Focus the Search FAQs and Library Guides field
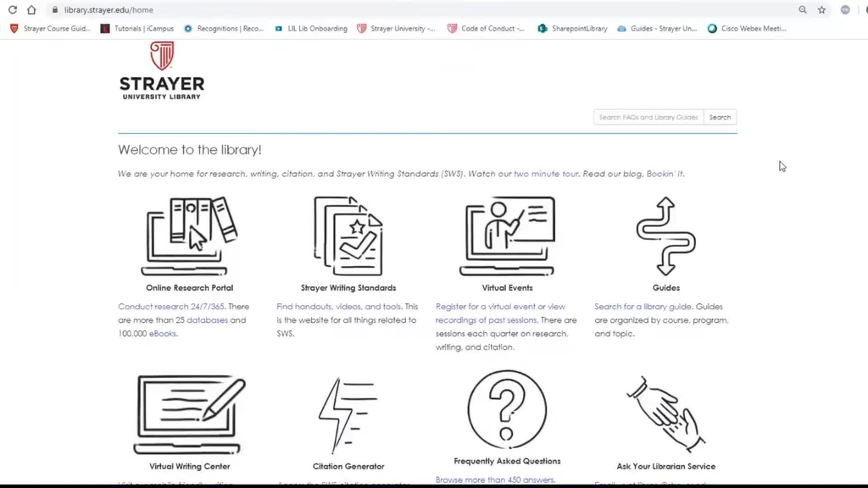The height and width of the screenshot is (488, 868). [x=648, y=118]
